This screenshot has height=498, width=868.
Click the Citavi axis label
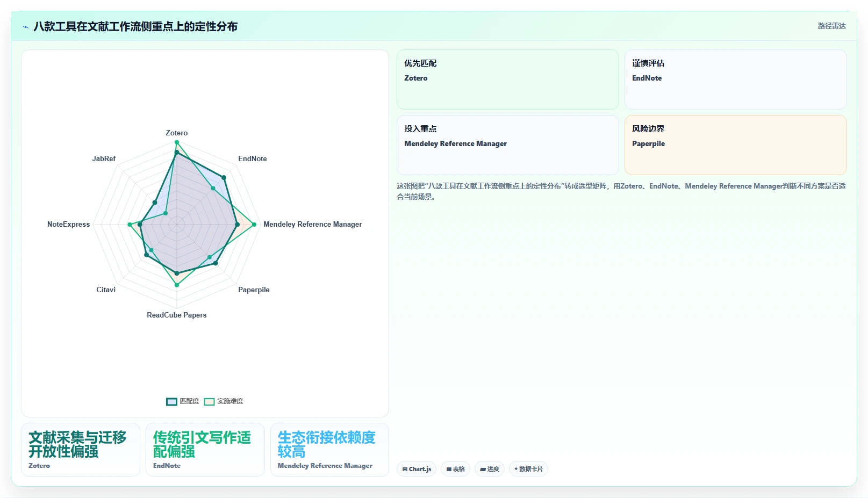point(106,290)
